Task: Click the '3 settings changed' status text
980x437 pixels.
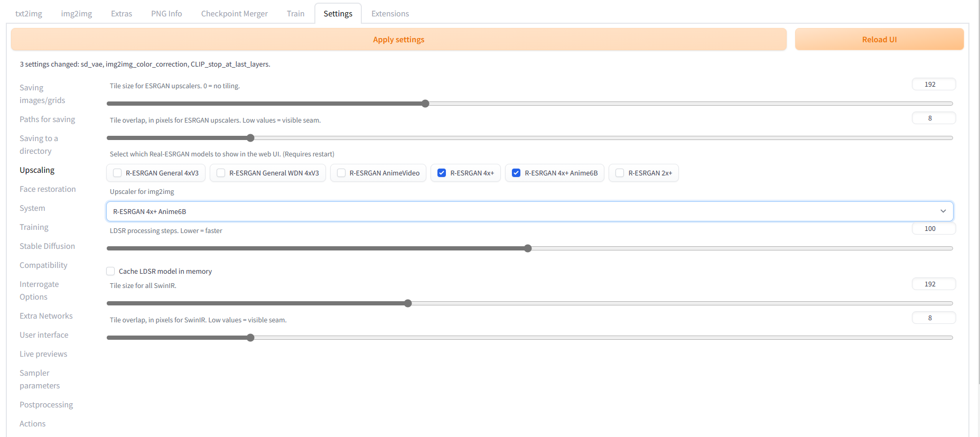Action: [145, 64]
